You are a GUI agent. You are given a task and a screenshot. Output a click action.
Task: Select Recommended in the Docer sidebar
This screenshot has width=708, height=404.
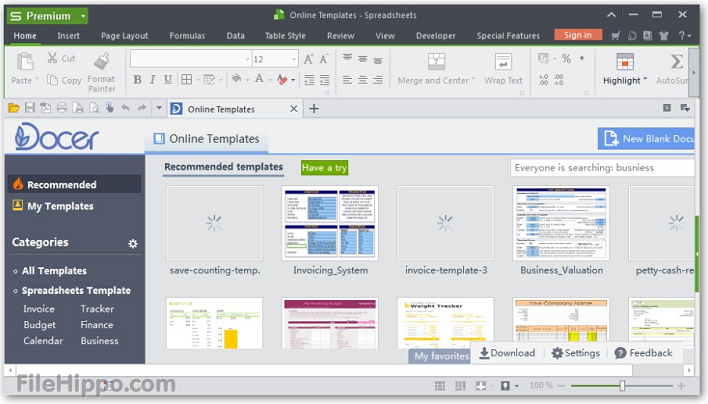(75, 184)
